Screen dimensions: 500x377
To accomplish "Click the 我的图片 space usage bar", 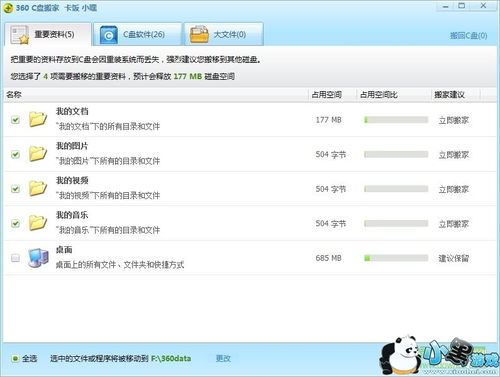I will coord(396,154).
